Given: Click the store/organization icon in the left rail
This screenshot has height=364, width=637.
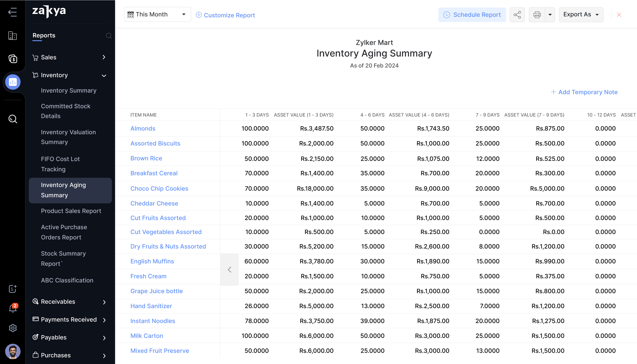Looking at the screenshot, I should (x=12, y=36).
